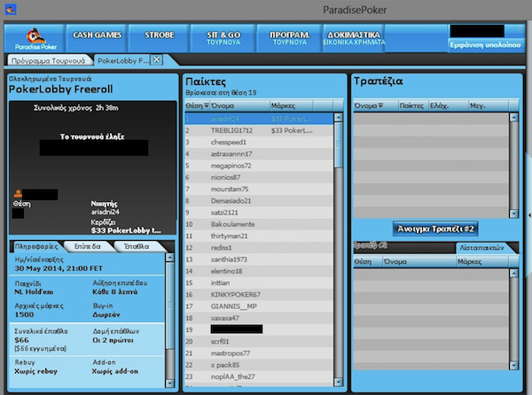Select player xaxaxa47 row
532x395 pixels.
click(259, 318)
